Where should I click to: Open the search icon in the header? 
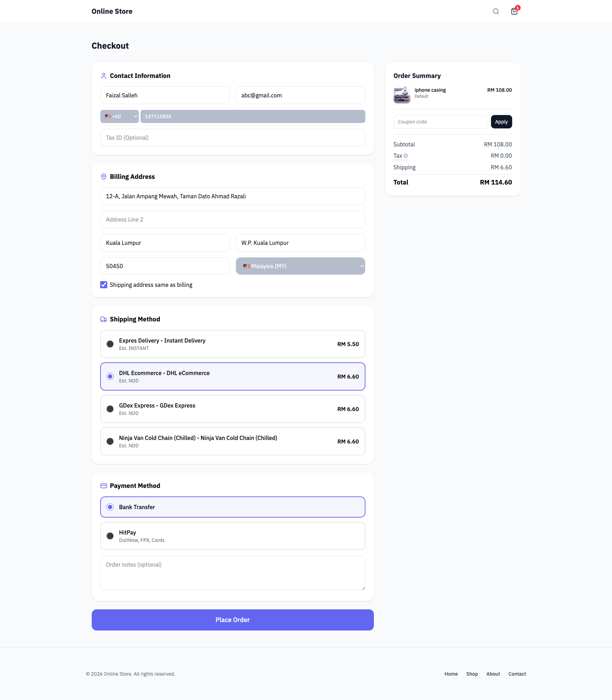pos(496,11)
